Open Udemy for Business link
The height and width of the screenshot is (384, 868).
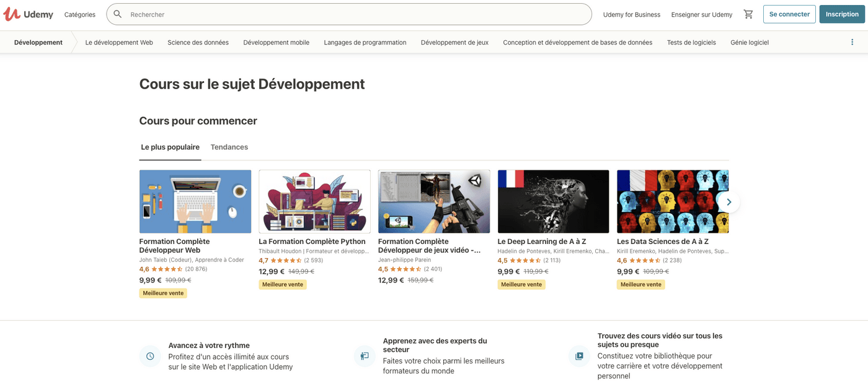click(x=632, y=14)
